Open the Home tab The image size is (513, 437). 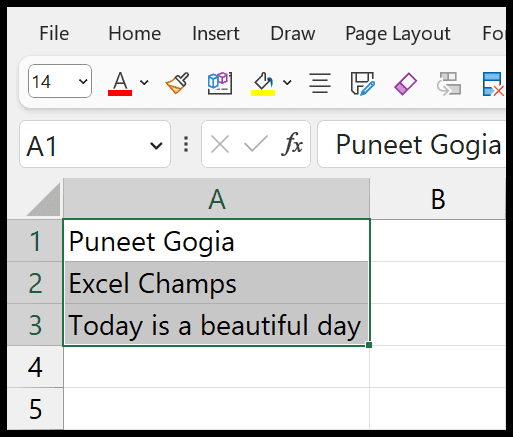point(135,33)
